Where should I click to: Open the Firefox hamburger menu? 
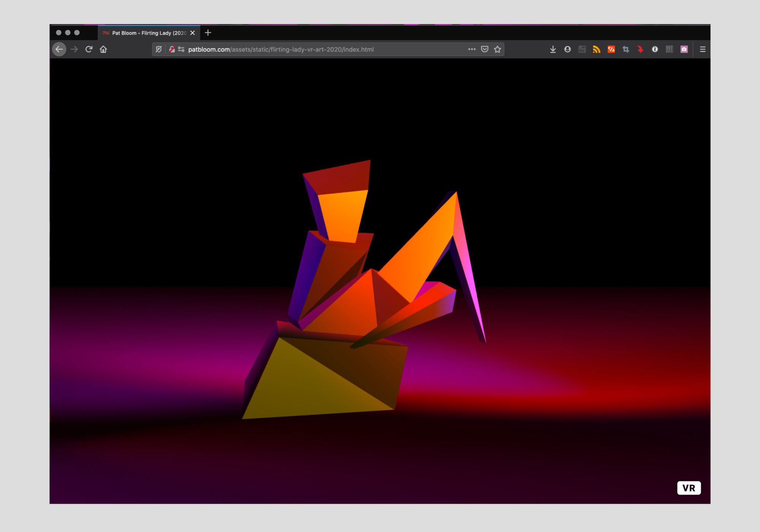click(703, 49)
